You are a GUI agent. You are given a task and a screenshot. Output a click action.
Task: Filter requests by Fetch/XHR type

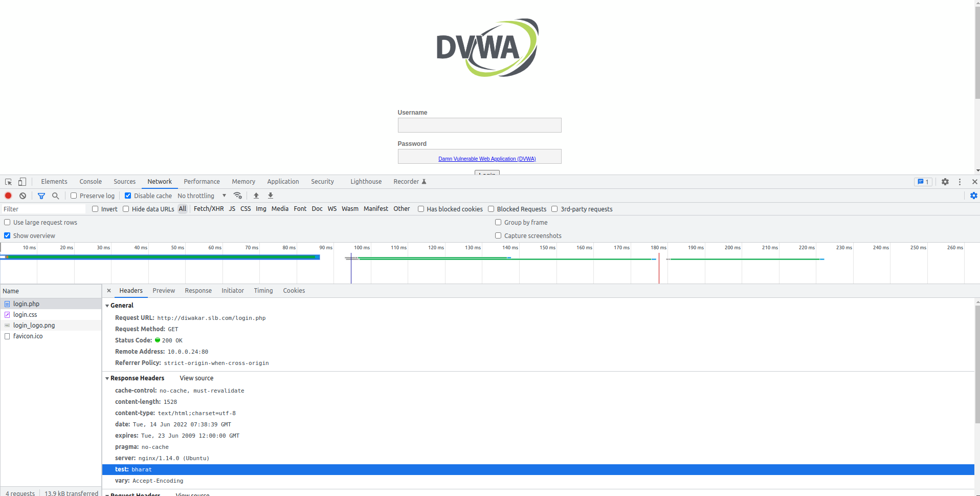pyautogui.click(x=209, y=209)
